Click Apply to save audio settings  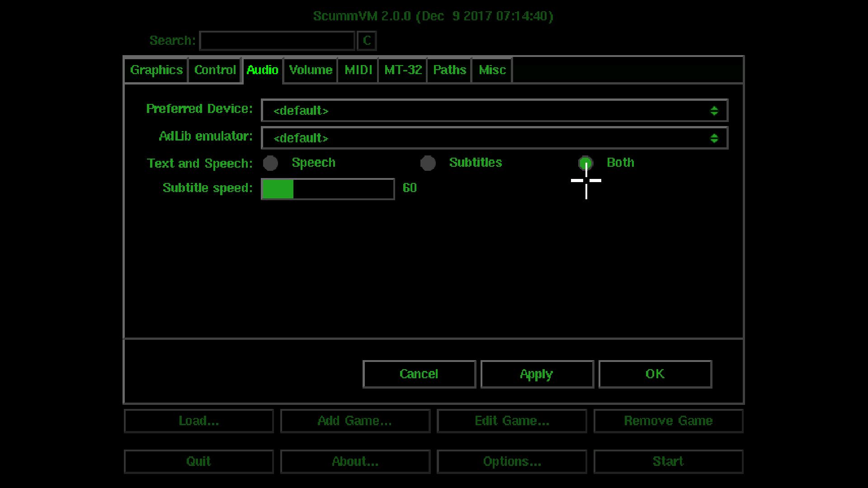pyautogui.click(x=537, y=374)
